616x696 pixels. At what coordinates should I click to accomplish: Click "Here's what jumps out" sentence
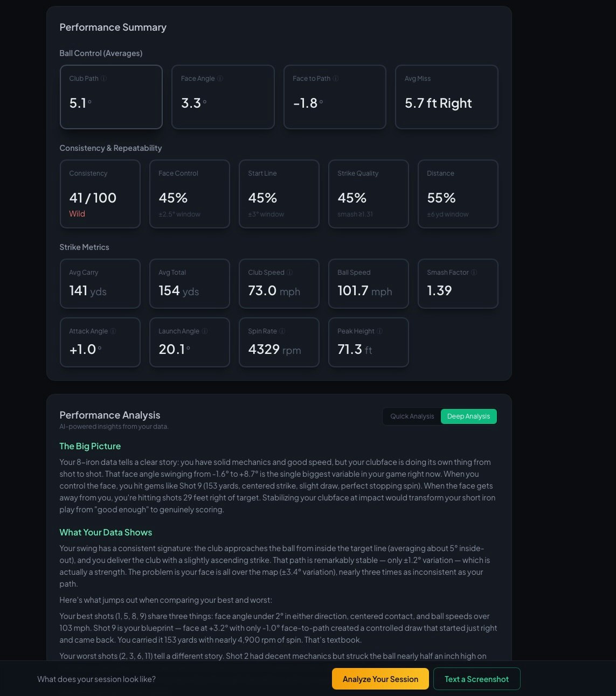165,600
